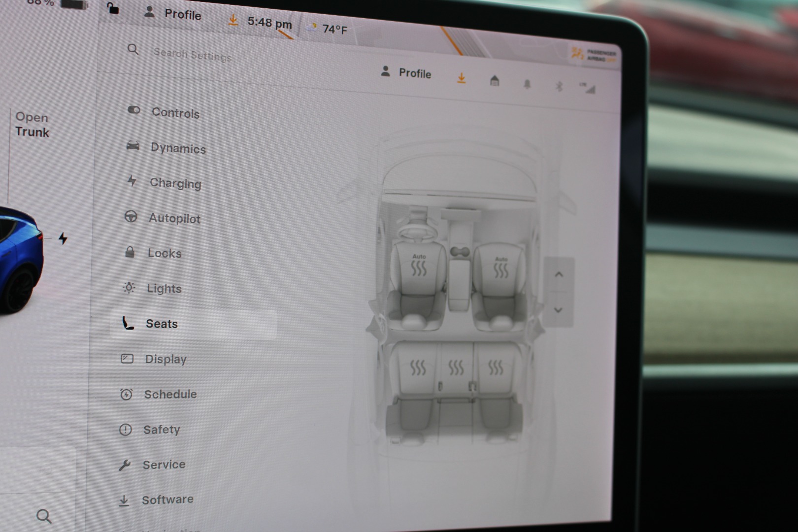Toggle the rear left seat heater level

tap(418, 367)
